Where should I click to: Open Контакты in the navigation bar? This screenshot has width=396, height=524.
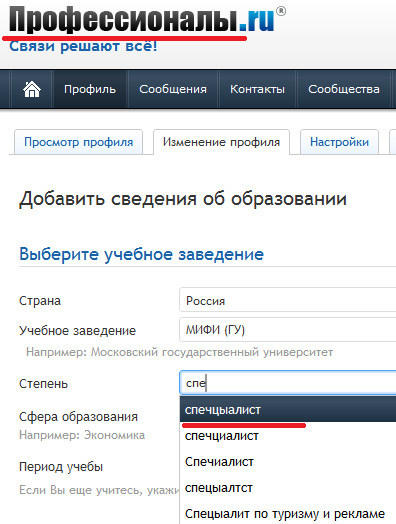pos(257,89)
